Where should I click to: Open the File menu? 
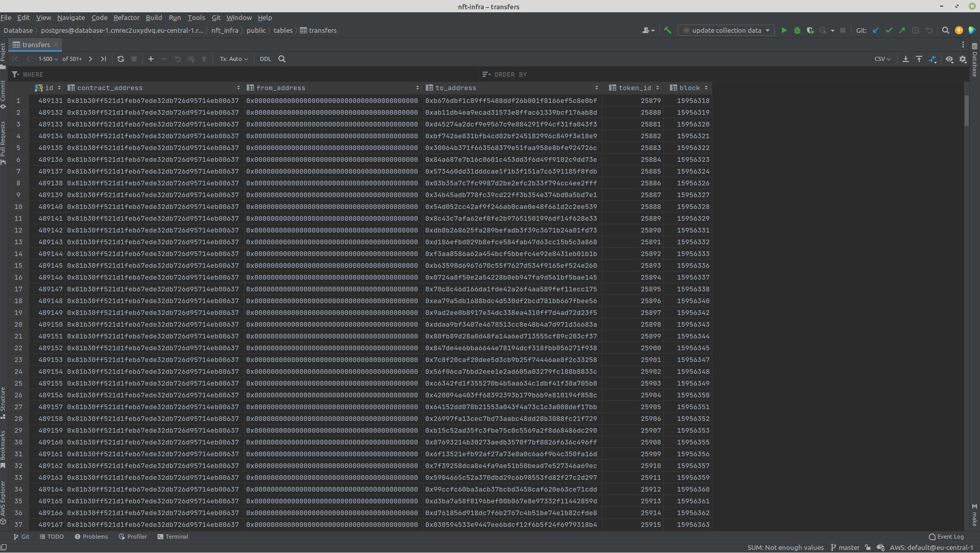click(x=6, y=17)
